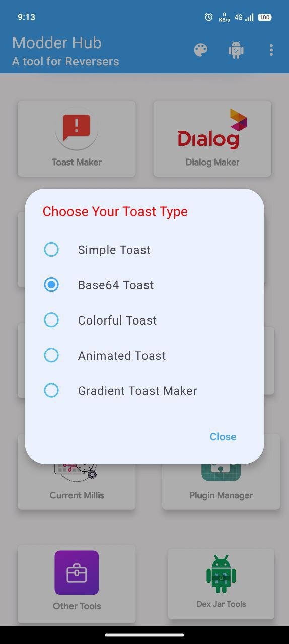Open the three-dot overflow menu
Screen dimensions: 289x644
pos(271,50)
